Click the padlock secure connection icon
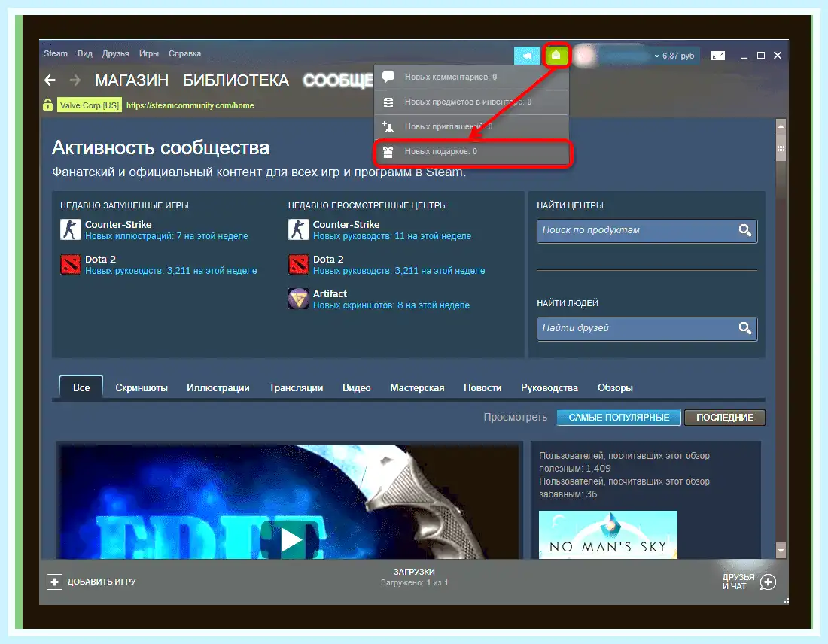Image resolution: width=828 pixels, height=644 pixels. [47, 105]
